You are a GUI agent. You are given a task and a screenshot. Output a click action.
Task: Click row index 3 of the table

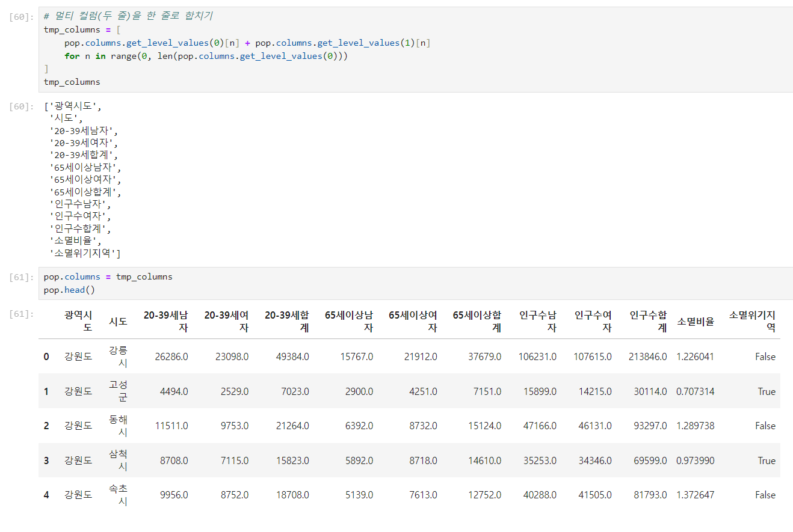point(46,460)
